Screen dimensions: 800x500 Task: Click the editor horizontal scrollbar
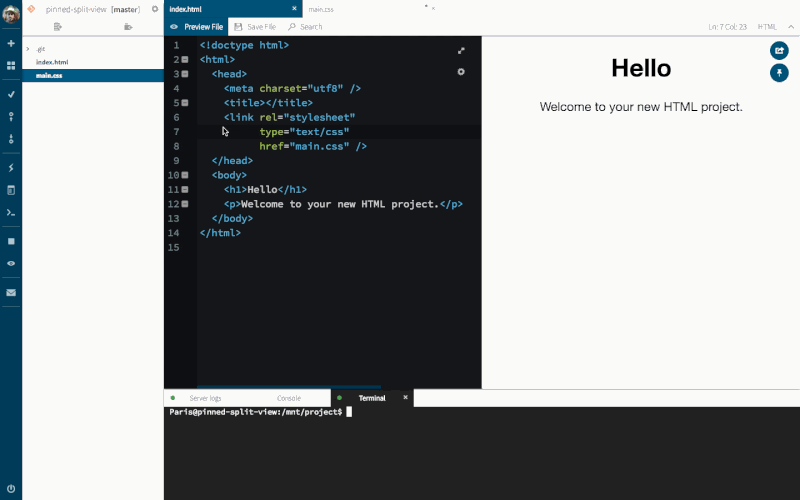point(289,387)
